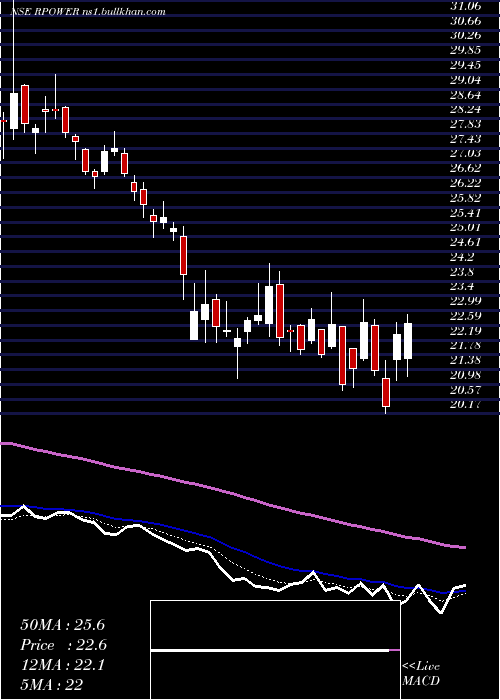
Task: Click the '5MA : 22' readout
Action: [52, 685]
